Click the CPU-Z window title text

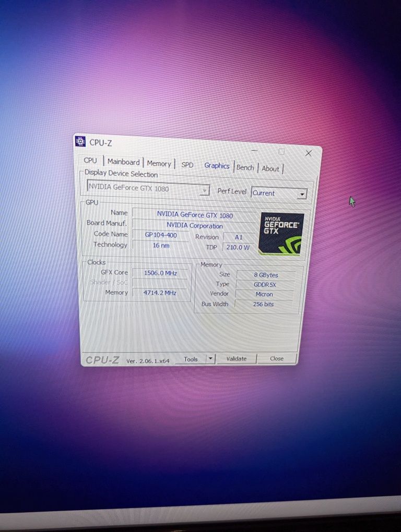pyautogui.click(x=100, y=143)
